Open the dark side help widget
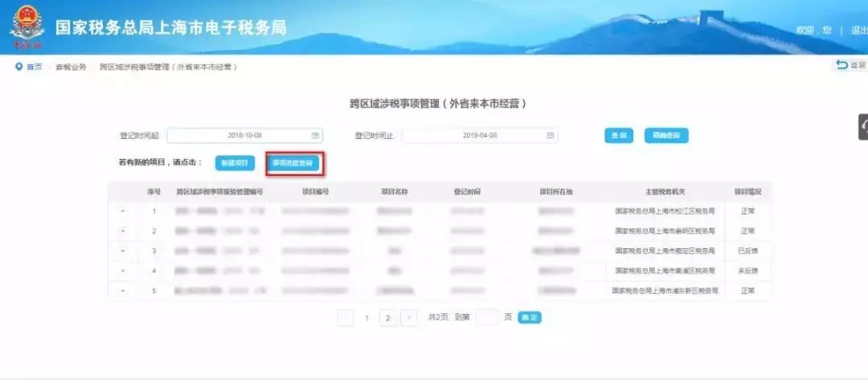Viewport: 868px width, 380px height. [x=863, y=127]
